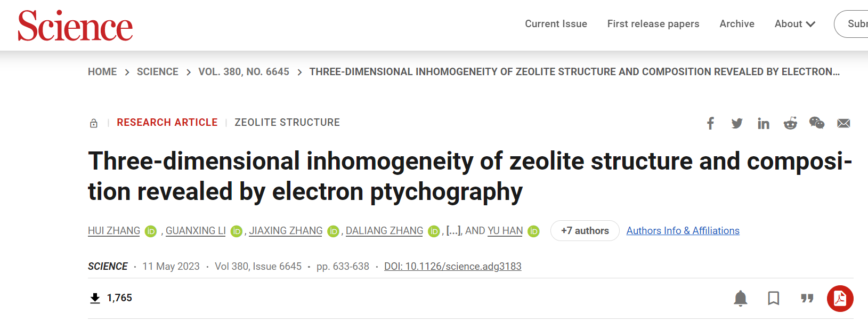Share article on Twitter

pos(737,124)
